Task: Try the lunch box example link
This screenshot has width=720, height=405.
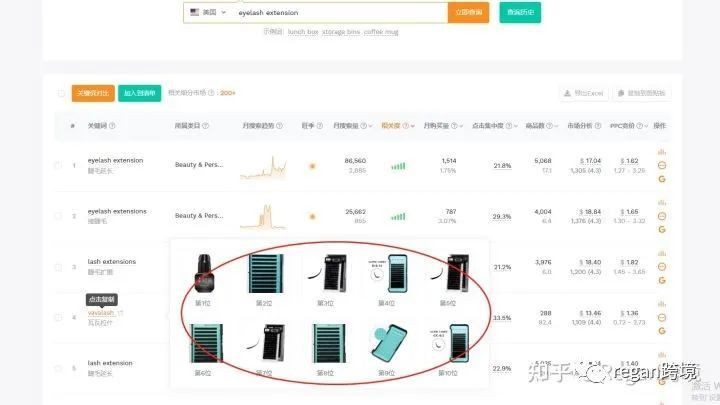Action: 303,32
